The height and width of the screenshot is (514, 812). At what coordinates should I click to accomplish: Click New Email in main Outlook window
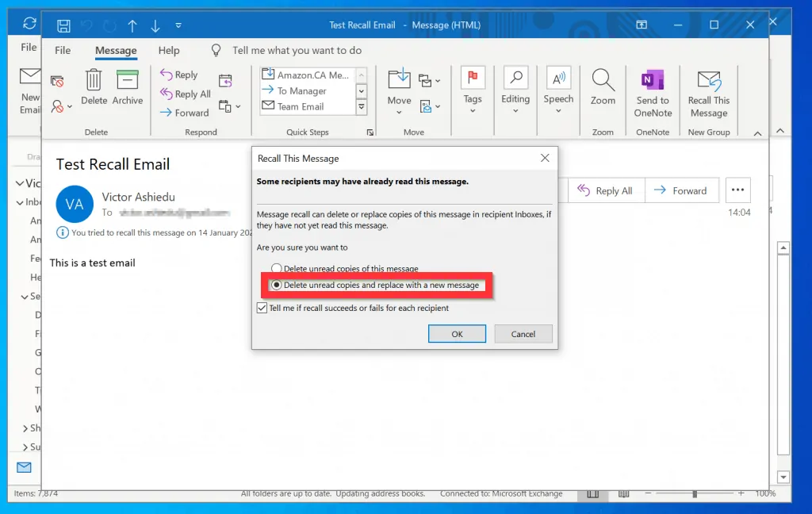coord(29,91)
